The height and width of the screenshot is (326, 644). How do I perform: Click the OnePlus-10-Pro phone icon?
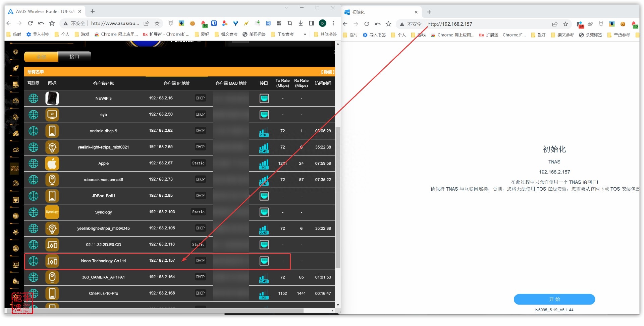tap(52, 294)
